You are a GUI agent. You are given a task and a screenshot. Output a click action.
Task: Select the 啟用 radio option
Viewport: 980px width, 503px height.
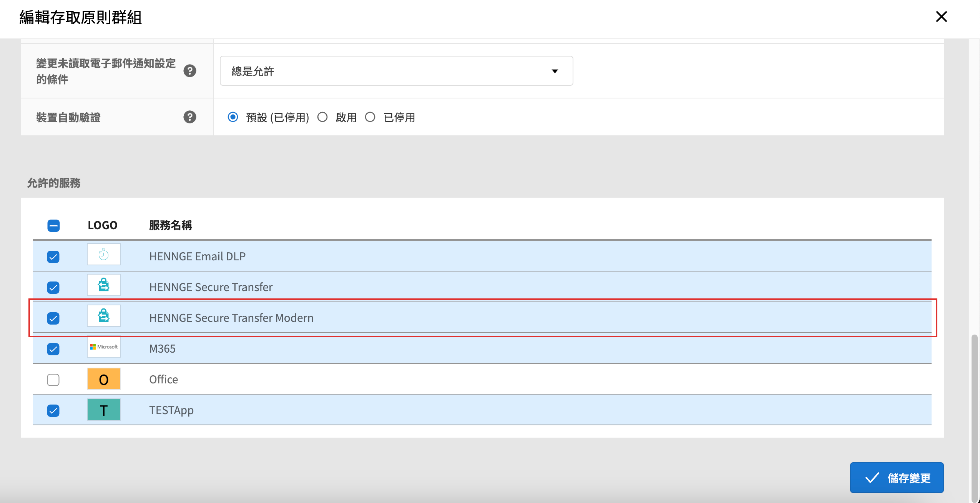tap(322, 117)
